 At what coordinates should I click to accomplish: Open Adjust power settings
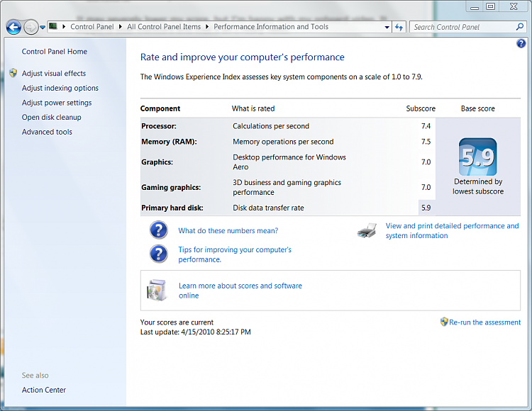point(57,103)
